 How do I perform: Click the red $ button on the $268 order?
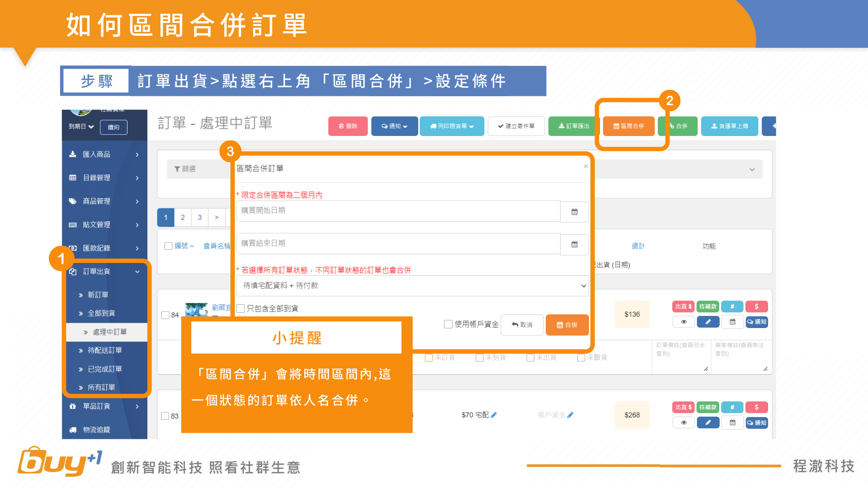pyautogui.click(x=756, y=407)
